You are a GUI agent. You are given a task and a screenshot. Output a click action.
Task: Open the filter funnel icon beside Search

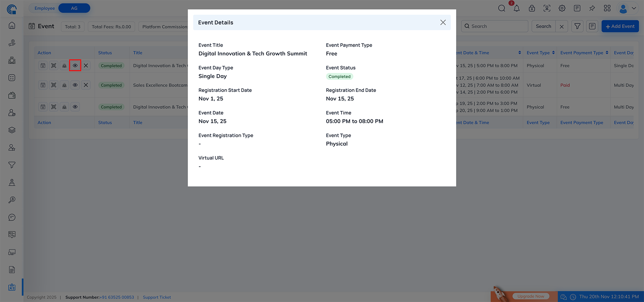pyautogui.click(x=577, y=26)
